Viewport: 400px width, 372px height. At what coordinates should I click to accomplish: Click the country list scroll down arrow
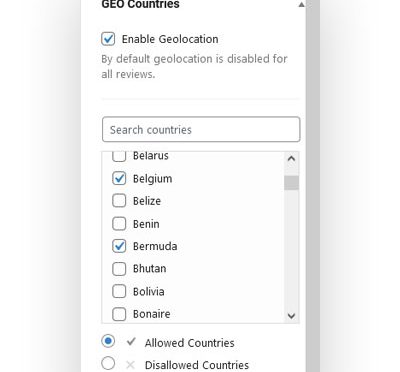(291, 316)
